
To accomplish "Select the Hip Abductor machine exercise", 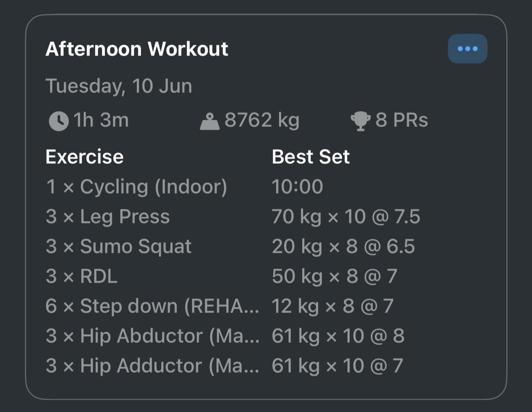I will coord(152,336).
